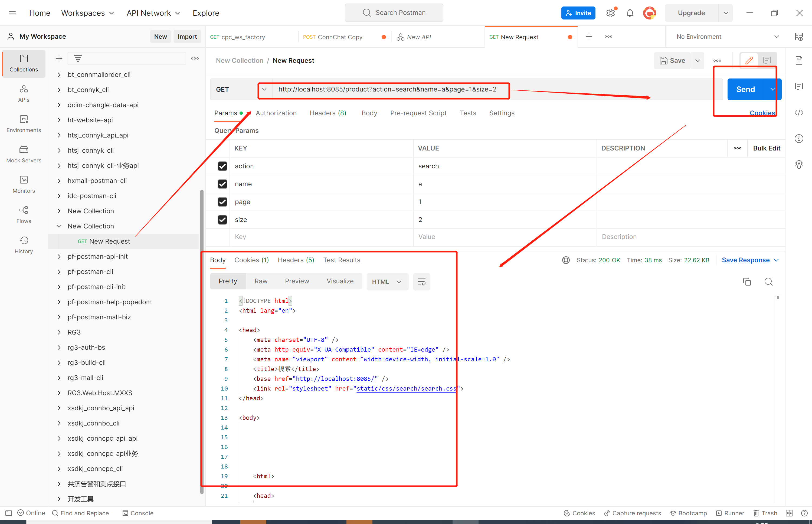This screenshot has width=812, height=524.
Task: Click Bulk Edit in query params
Action: pos(767,148)
